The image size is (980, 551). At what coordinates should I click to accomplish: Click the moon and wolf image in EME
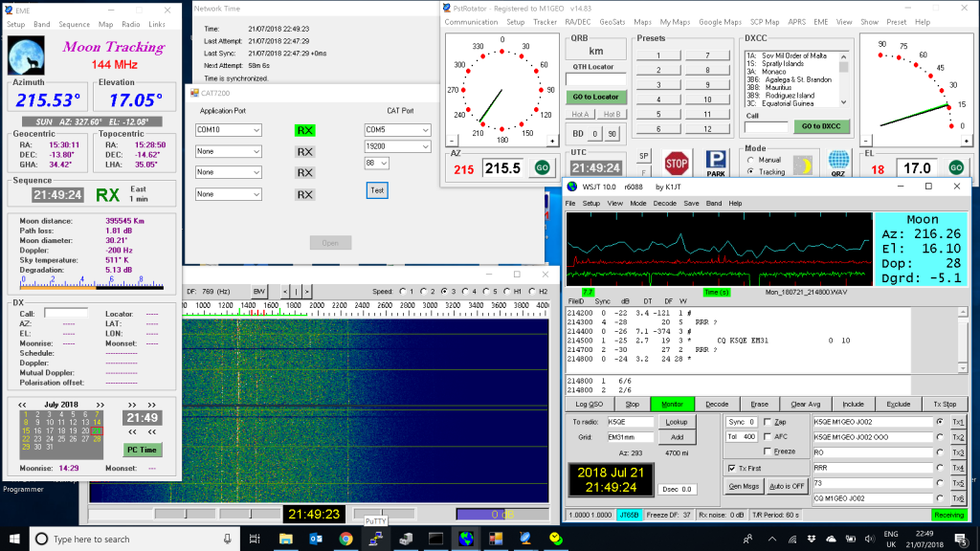coord(26,55)
